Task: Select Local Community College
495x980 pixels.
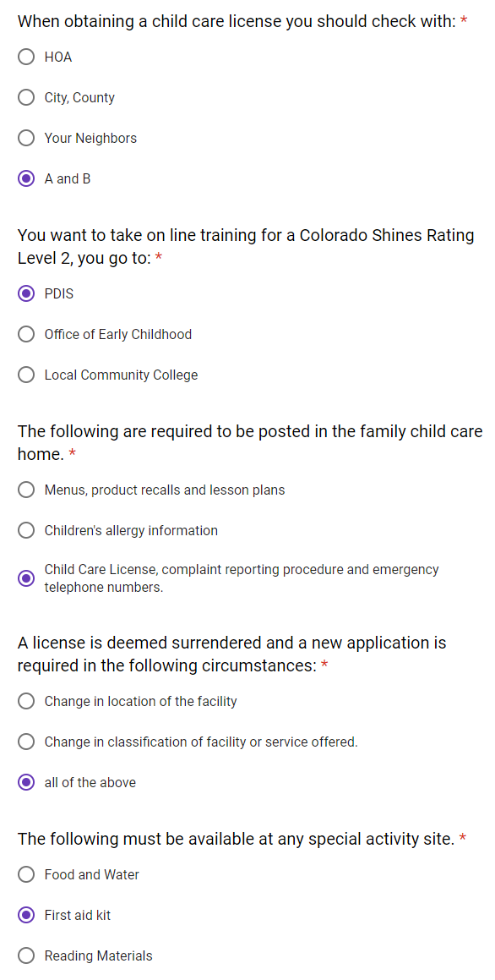Action: click(26, 375)
